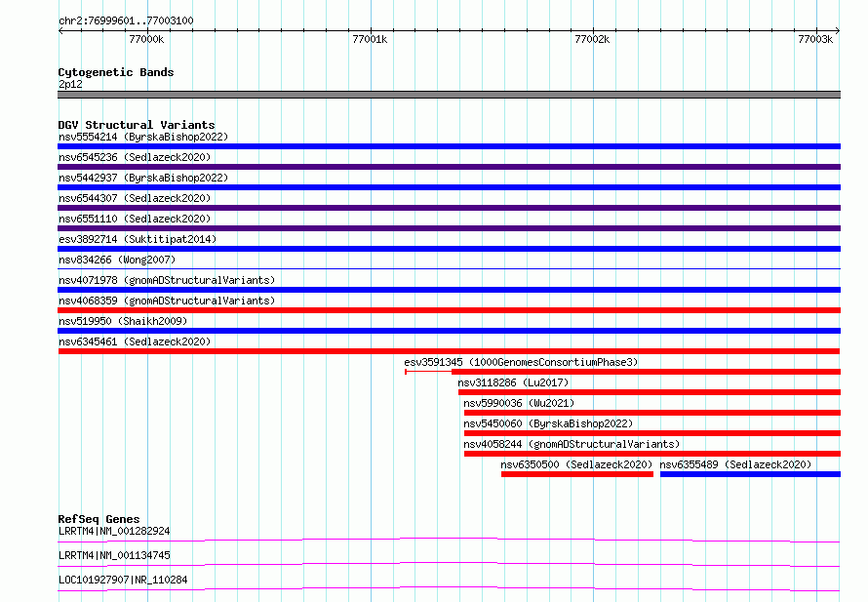The width and height of the screenshot is (868, 602).
Task: Click the red bar under nsv6345461
Action: coord(449,351)
